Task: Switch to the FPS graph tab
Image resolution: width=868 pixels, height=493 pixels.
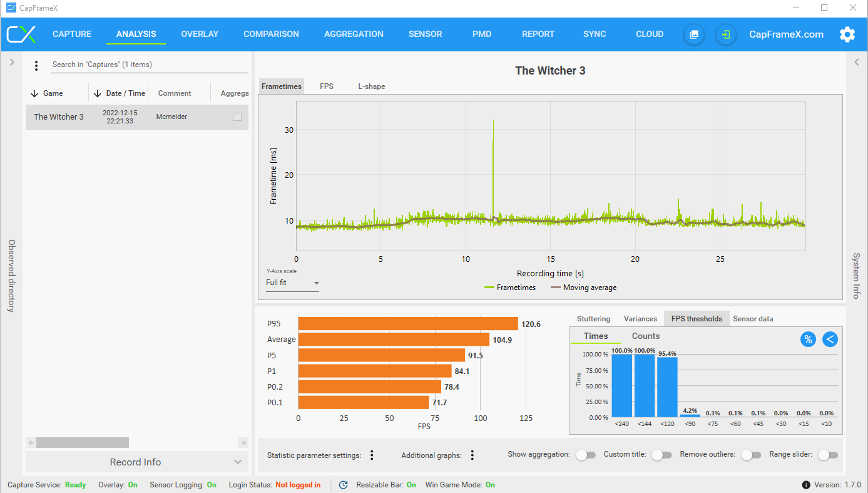Action: pyautogui.click(x=327, y=86)
